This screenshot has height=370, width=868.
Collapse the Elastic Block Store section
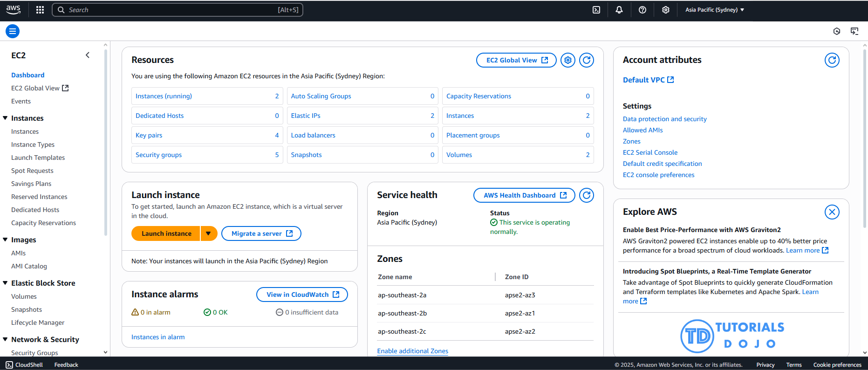point(5,283)
